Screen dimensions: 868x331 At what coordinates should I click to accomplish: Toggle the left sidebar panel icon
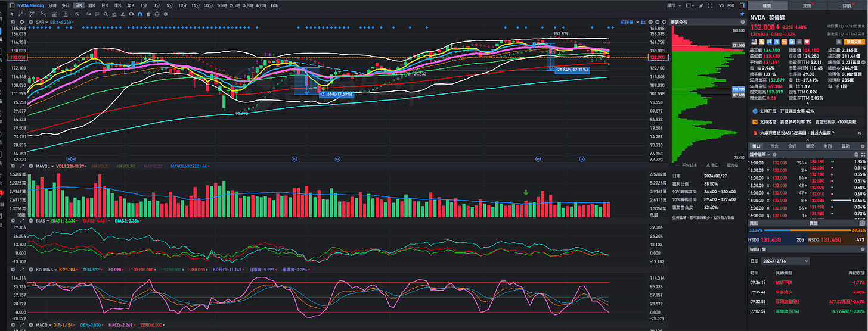[11, 5]
